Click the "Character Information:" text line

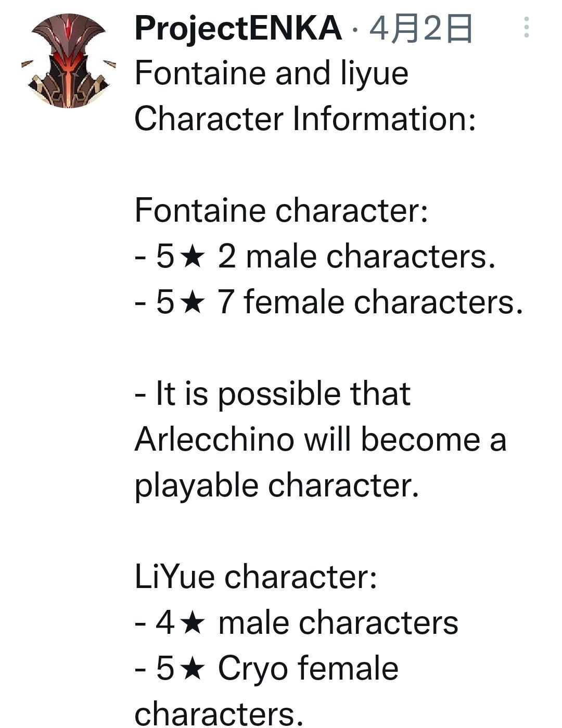(305, 119)
